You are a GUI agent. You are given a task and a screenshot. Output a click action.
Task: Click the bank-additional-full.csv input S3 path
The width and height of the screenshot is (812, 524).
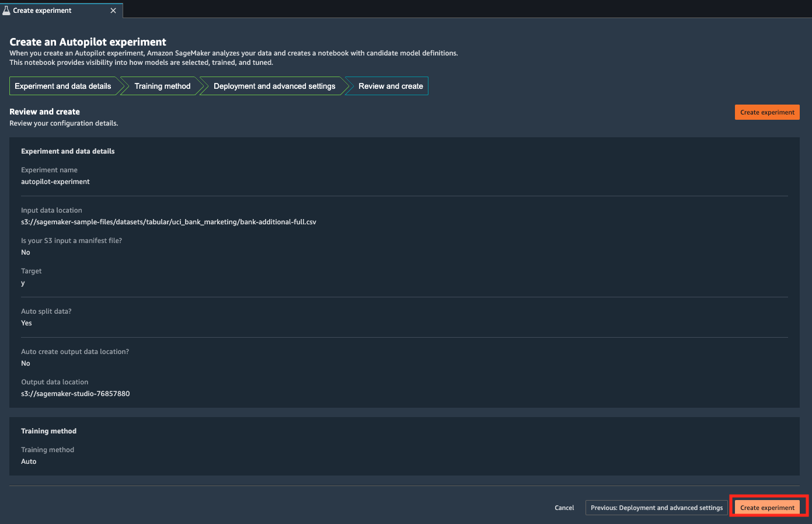[x=169, y=222]
